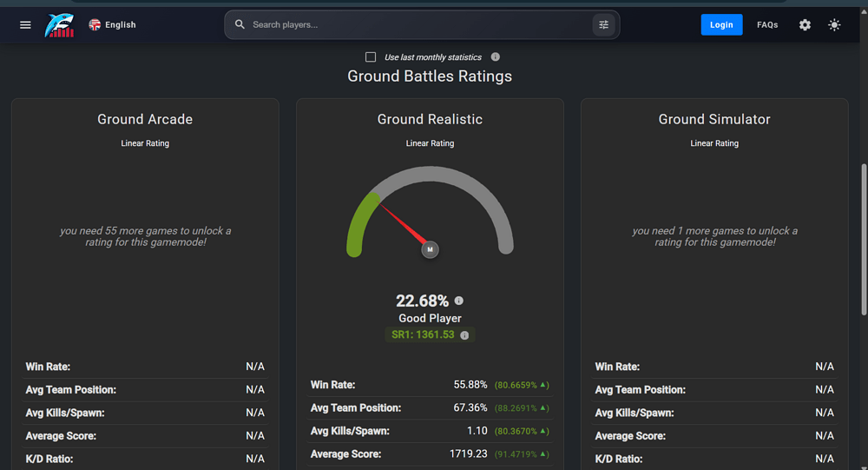
Task: Open the settings gear icon
Action: pyautogui.click(x=805, y=25)
